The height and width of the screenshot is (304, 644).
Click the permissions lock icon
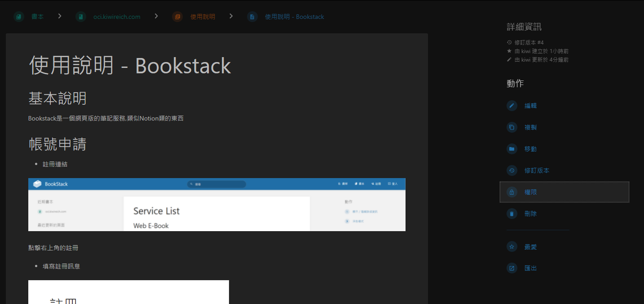[x=512, y=192]
